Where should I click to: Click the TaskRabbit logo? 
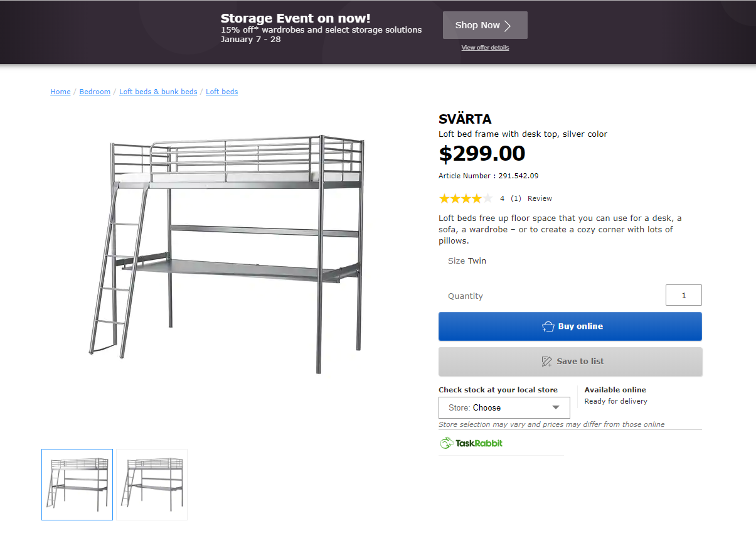tap(471, 443)
